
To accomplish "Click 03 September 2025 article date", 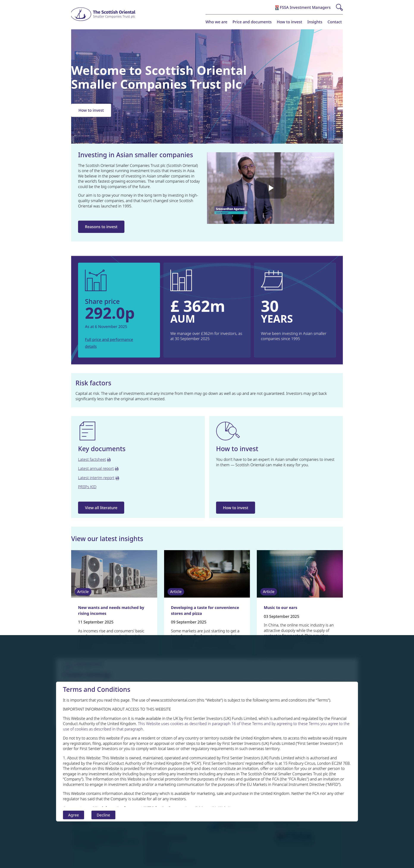I will point(281,616).
